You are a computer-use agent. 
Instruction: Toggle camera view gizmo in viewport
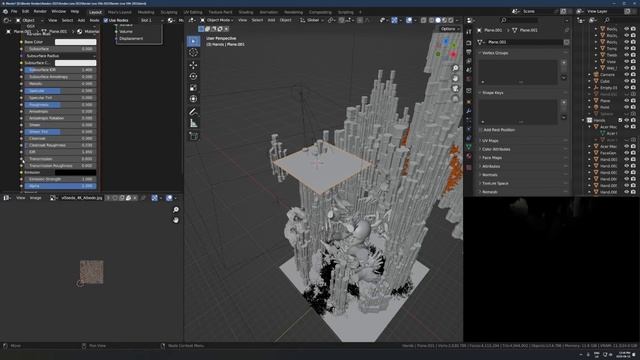(x=455, y=89)
